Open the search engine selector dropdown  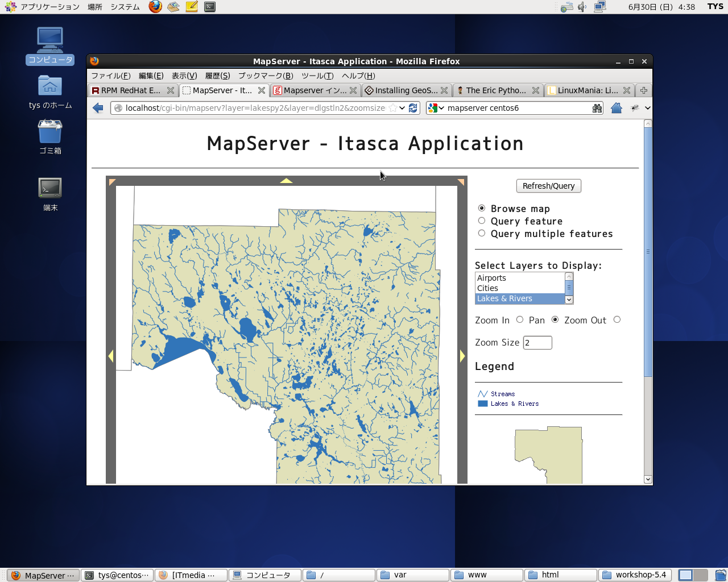coord(436,108)
